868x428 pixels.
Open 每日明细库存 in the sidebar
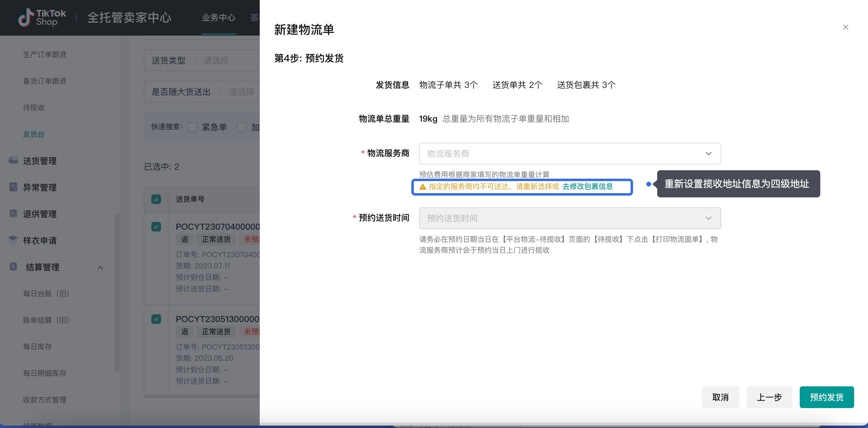point(44,373)
